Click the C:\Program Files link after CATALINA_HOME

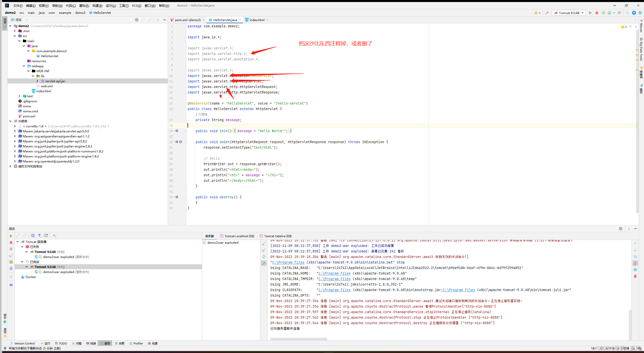(334, 273)
